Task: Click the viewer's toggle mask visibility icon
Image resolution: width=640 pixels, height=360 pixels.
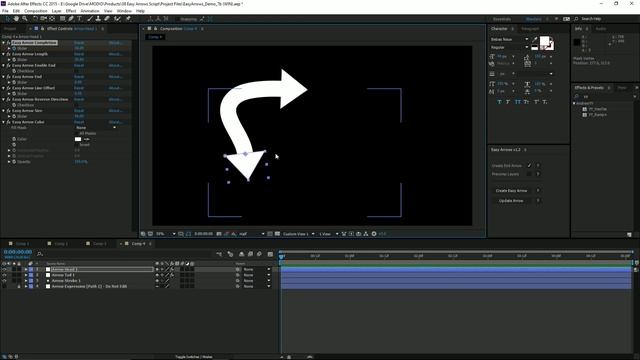Action: click(x=188, y=234)
